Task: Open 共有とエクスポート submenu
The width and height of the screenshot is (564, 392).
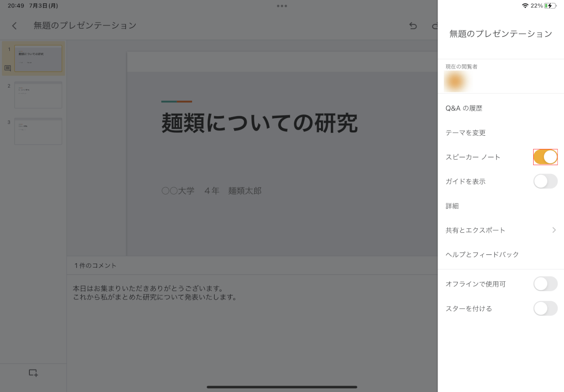Action: pos(501,230)
